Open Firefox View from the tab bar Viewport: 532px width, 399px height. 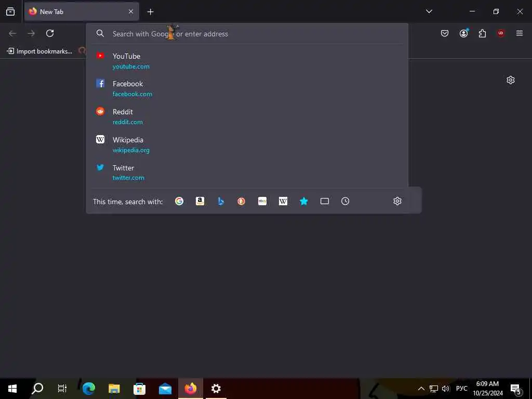pyautogui.click(x=10, y=11)
